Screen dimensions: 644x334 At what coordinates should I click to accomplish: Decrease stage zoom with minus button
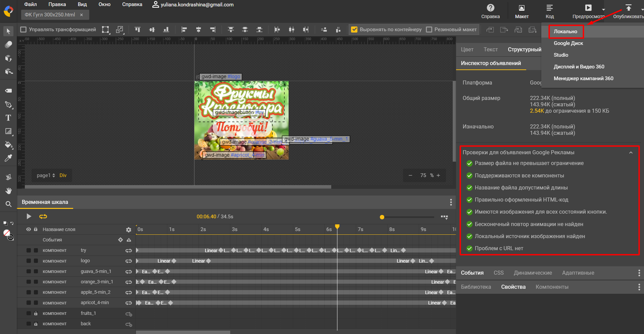pos(410,175)
